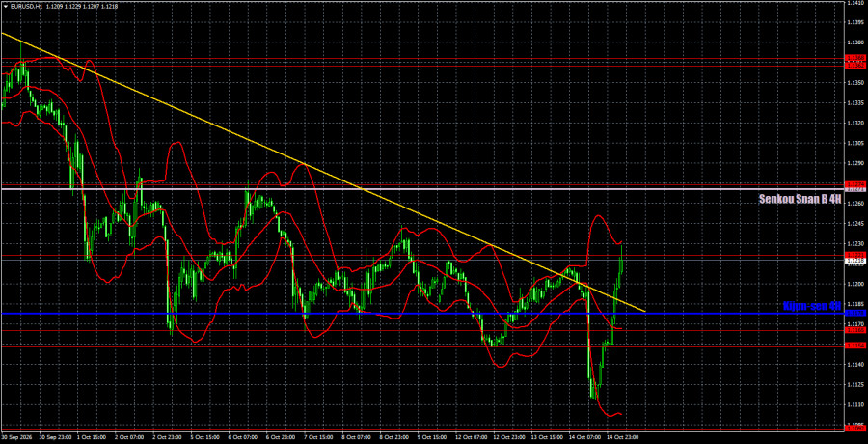
Task: Click the 6 Oct 07:00 time axis label
Action: pos(243,437)
